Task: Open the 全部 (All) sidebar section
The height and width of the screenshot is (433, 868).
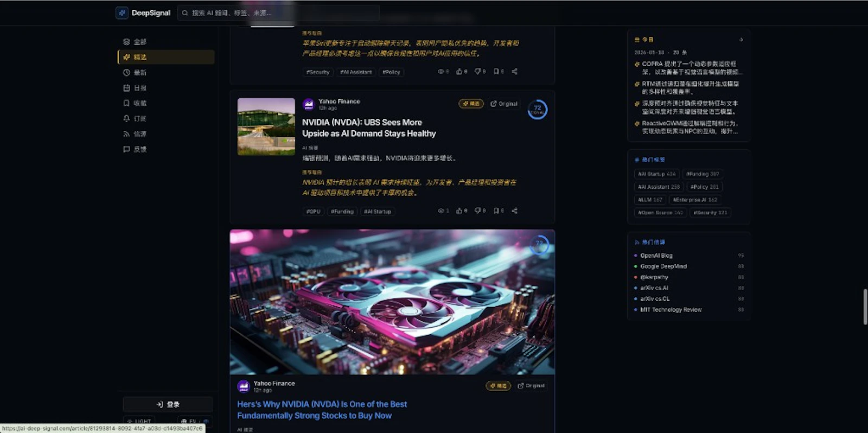Action: (166, 42)
